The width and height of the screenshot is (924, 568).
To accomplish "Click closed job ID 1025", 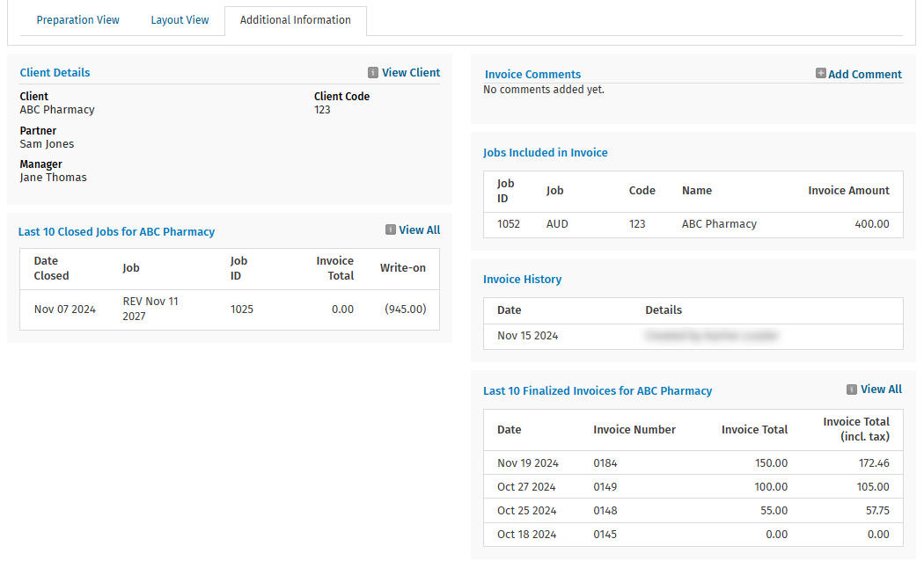I will (x=242, y=309).
